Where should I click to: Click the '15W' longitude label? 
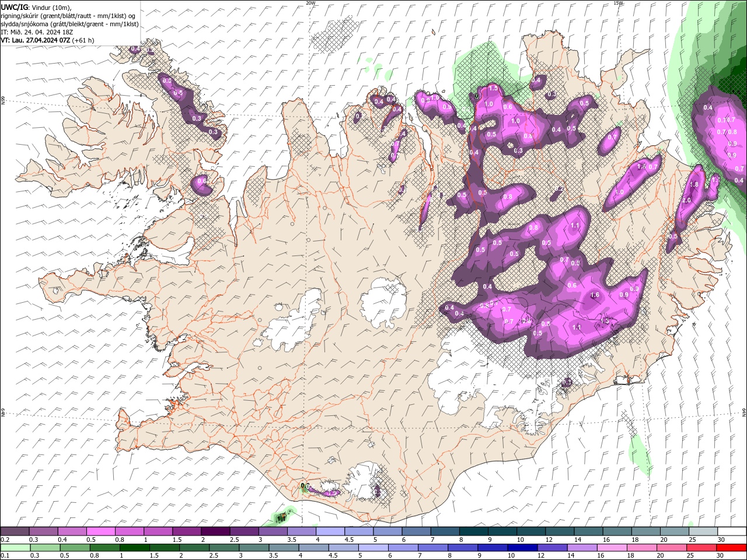tap(619, 3)
